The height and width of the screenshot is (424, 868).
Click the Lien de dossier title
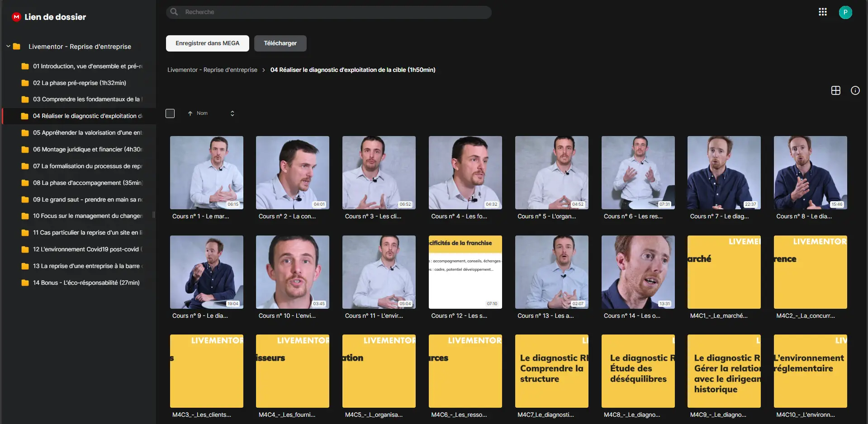[x=55, y=17]
